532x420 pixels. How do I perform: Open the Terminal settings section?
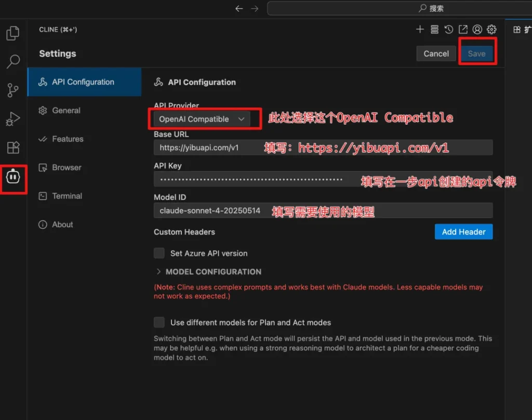[x=68, y=196]
